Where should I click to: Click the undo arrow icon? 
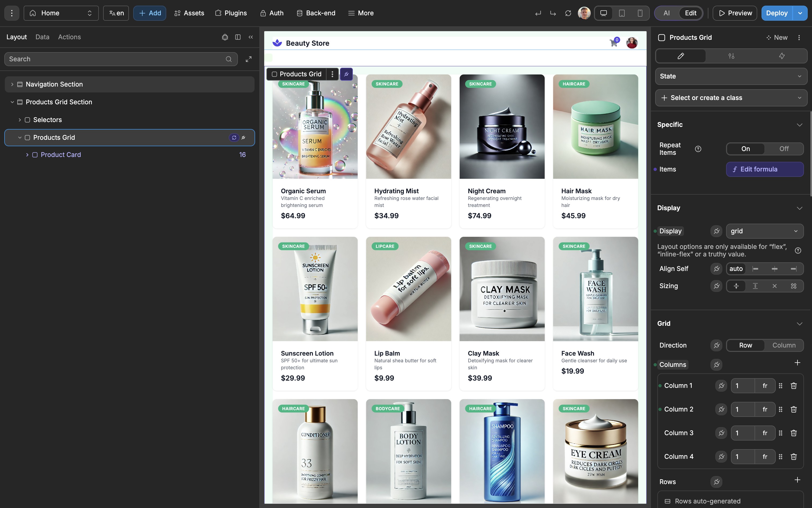click(x=538, y=13)
